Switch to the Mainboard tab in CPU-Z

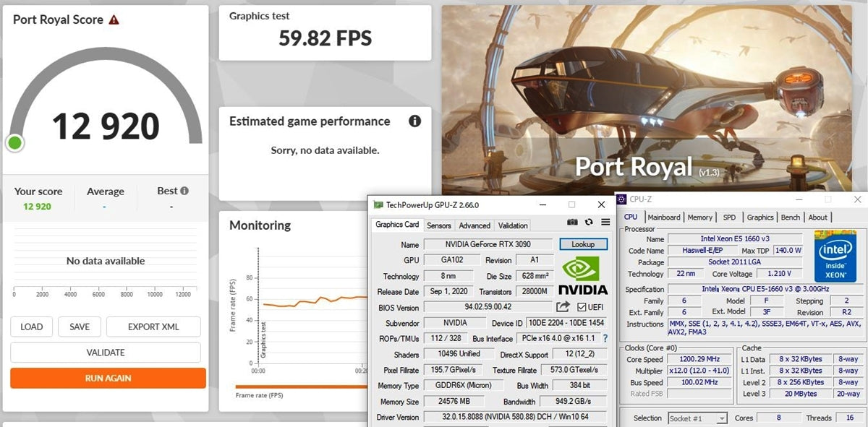664,217
